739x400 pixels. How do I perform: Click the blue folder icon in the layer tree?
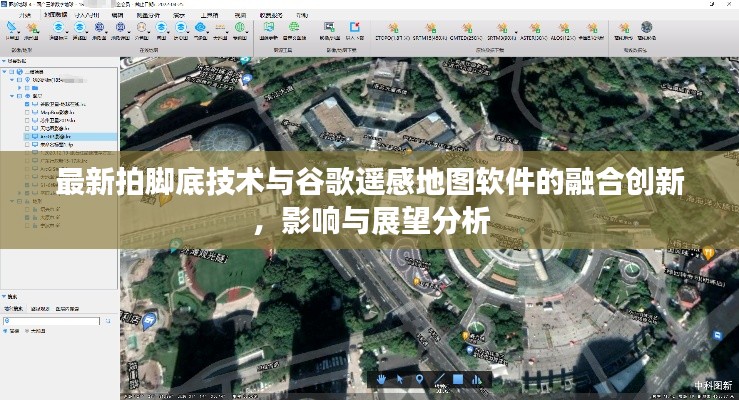(x=35, y=88)
